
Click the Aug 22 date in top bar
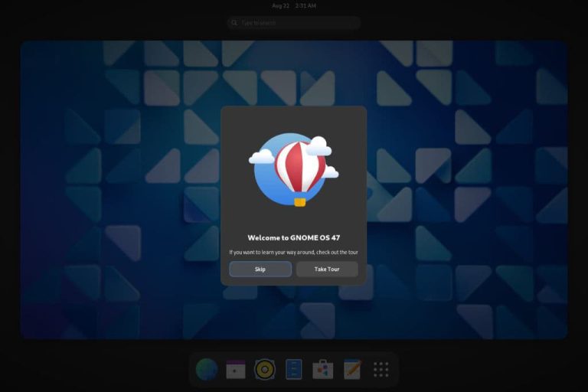280,5
